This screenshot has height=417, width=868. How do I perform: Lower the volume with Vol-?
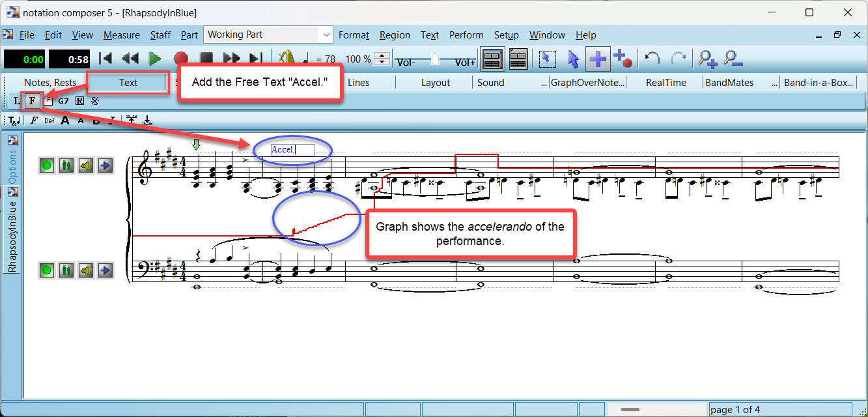406,63
